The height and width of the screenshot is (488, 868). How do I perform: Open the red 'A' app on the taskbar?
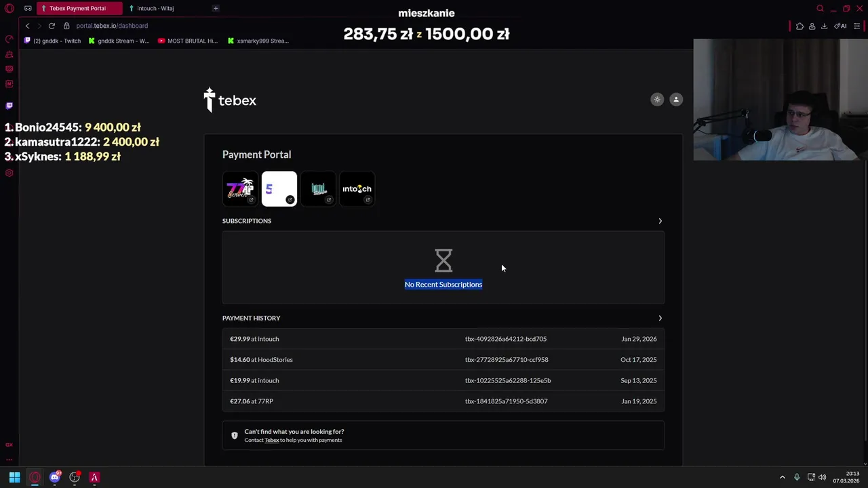[x=94, y=477]
